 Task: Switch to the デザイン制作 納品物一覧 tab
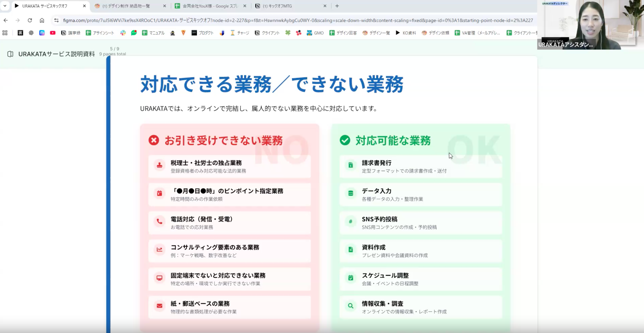pyautogui.click(x=126, y=6)
